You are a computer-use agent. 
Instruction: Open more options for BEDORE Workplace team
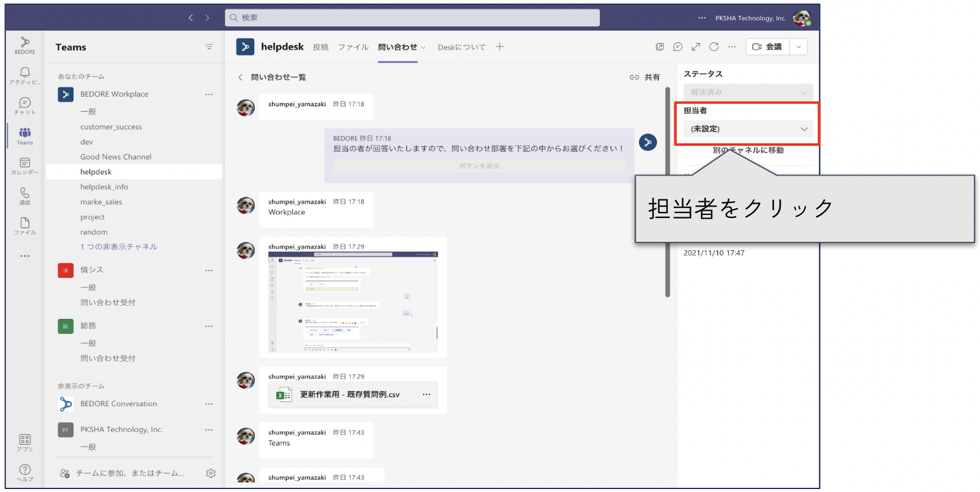pos(209,94)
